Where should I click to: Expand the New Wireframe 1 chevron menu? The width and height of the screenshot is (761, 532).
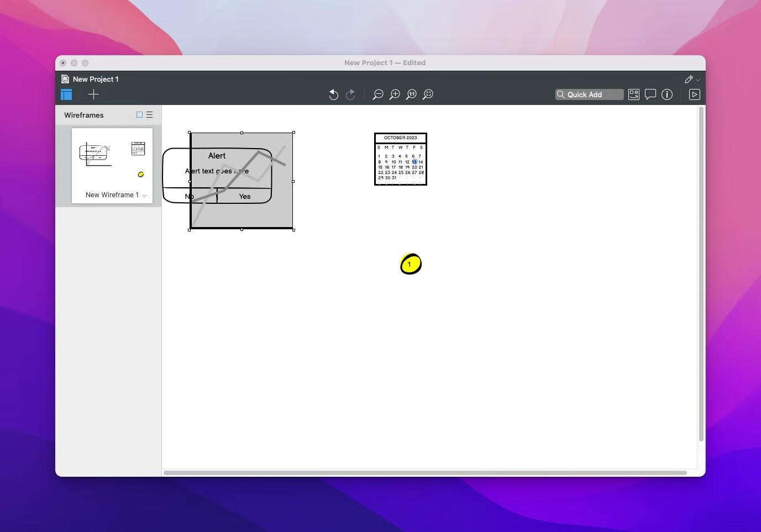pyautogui.click(x=144, y=195)
